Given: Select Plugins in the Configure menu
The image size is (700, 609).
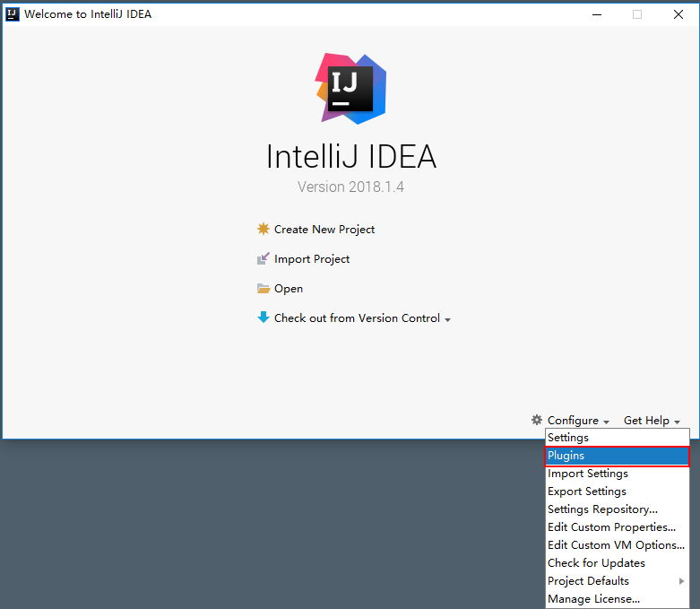Looking at the screenshot, I should pos(618,456).
